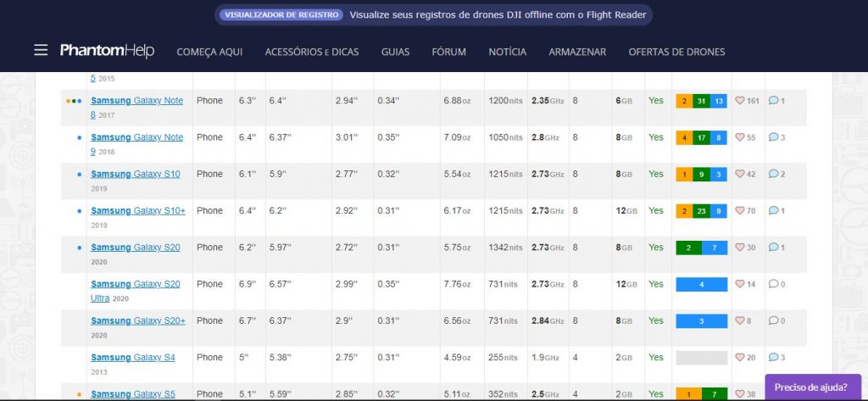Click the Flight Reader banner at top
The image size is (868, 401).
click(x=433, y=15)
